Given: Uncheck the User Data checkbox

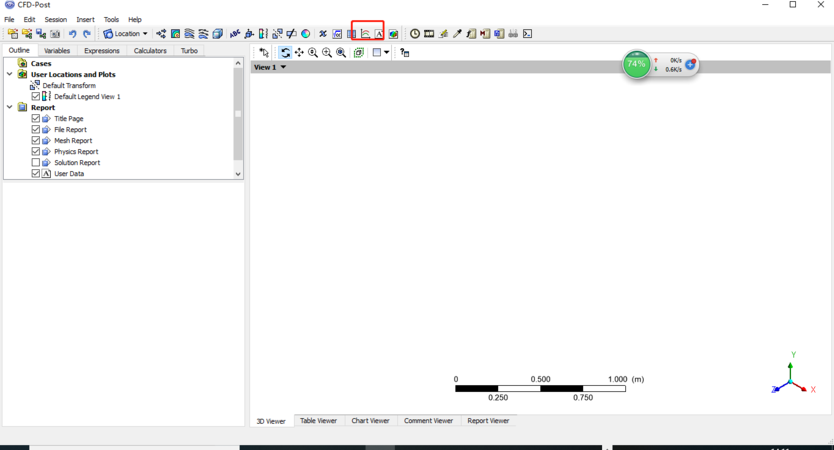Looking at the screenshot, I should [36, 173].
